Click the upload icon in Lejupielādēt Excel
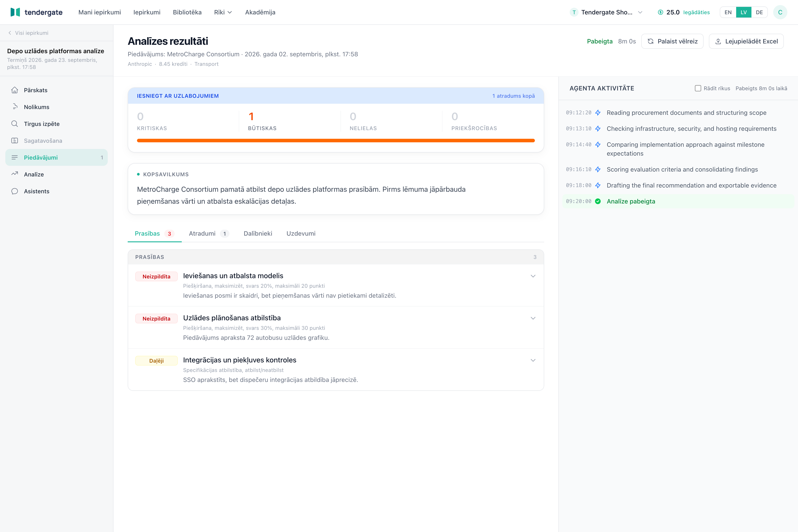Viewport: 798px width, 532px height. click(x=718, y=41)
